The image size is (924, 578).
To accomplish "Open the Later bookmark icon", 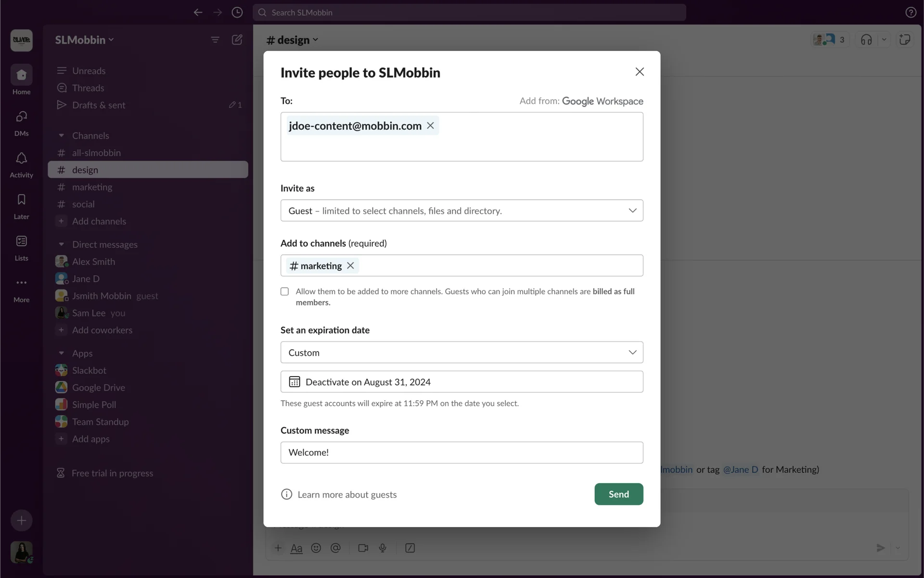I will pyautogui.click(x=21, y=200).
